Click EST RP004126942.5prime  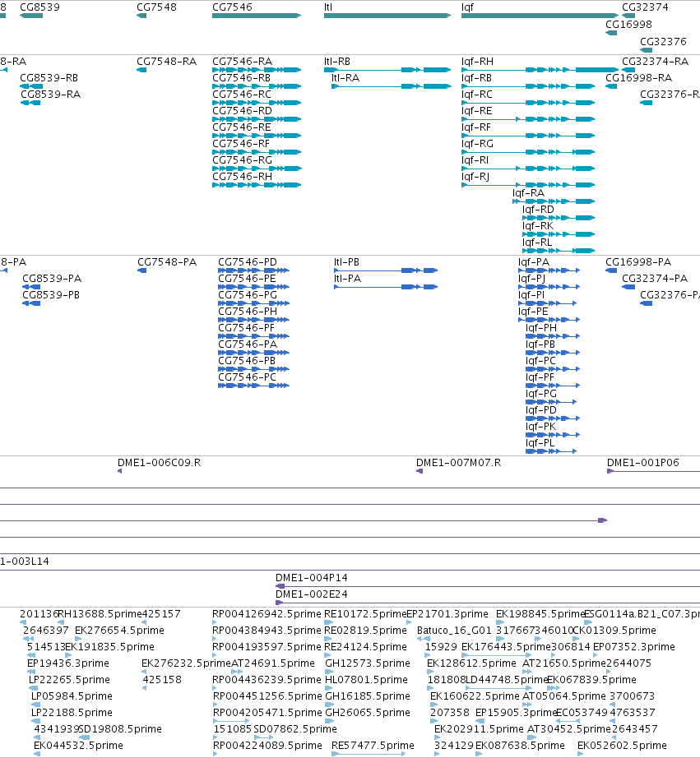tap(267, 614)
